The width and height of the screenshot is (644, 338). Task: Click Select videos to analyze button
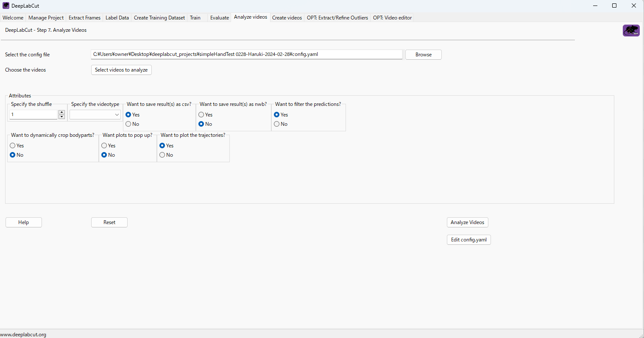tap(121, 70)
